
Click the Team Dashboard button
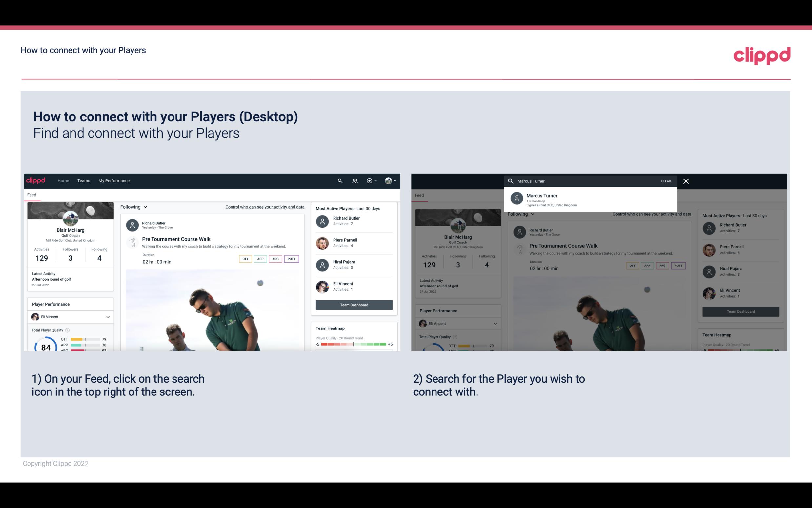pyautogui.click(x=354, y=304)
